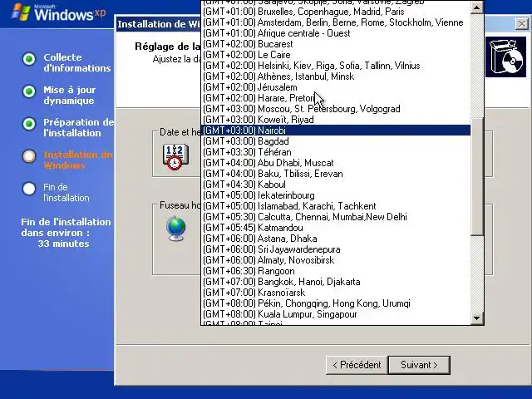Pick the Bagdad GMT+03:00 entry
Screen dimensions: 532x399
point(336,141)
